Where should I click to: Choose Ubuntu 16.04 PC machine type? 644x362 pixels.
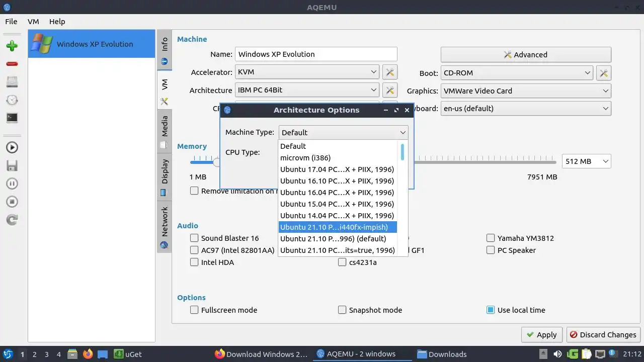tap(338, 193)
